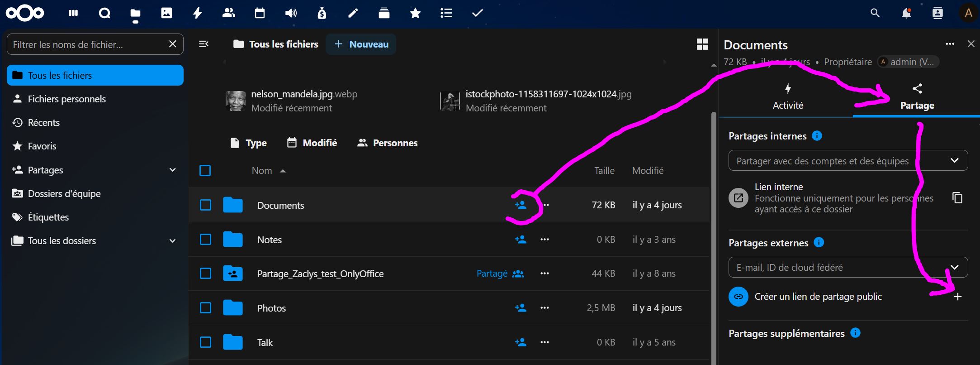Copy the internal link to clipboard
980x365 pixels.
click(x=957, y=198)
